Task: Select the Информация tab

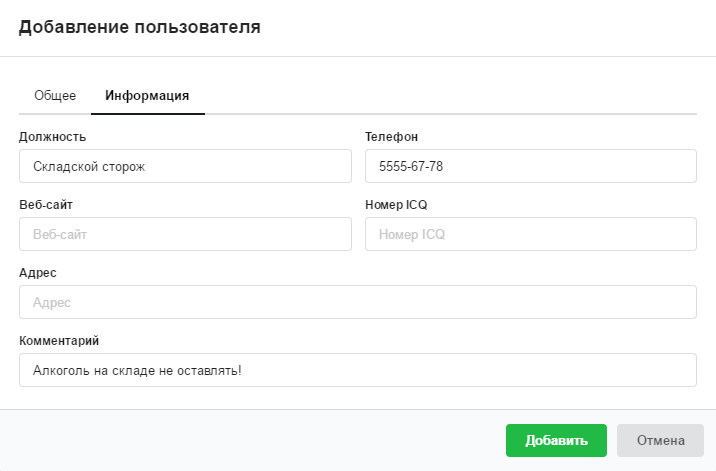Action: pos(147,96)
